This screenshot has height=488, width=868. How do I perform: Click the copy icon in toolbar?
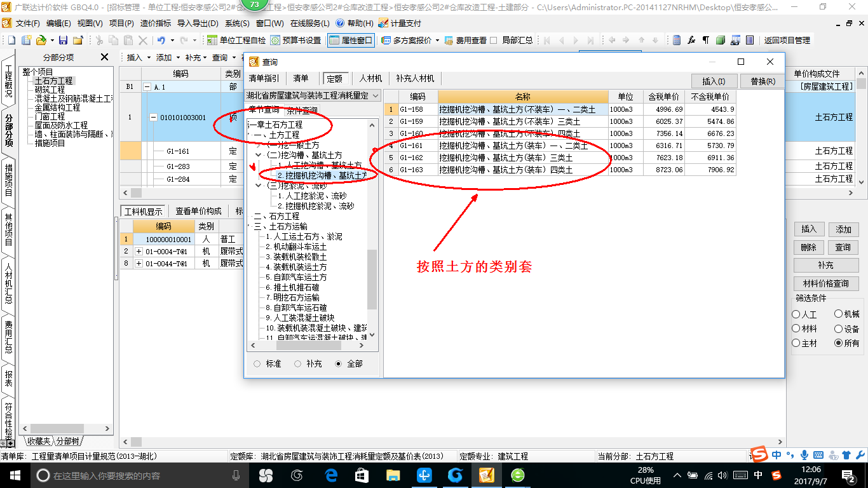coord(114,40)
